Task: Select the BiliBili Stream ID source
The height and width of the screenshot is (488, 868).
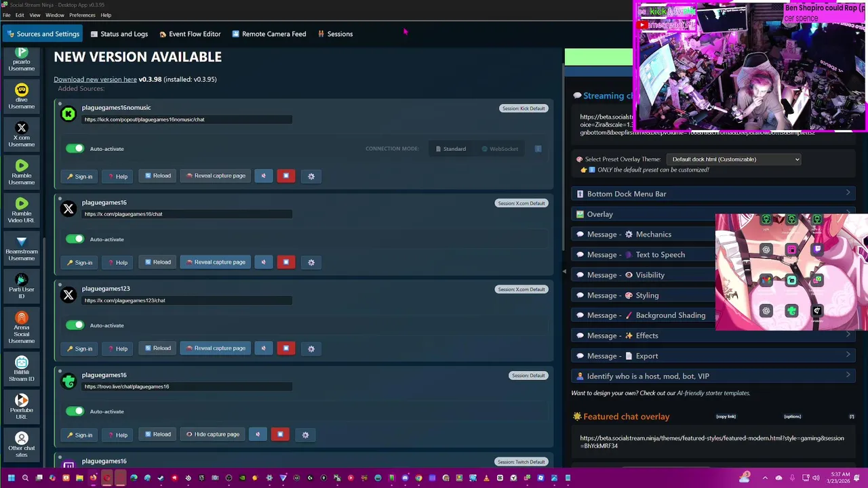Action: click(22, 369)
